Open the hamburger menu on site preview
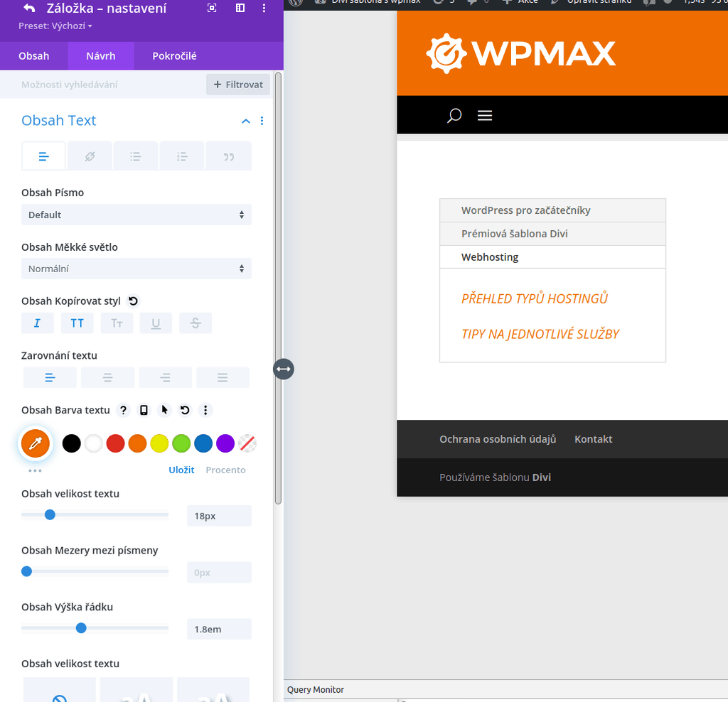 tap(485, 115)
